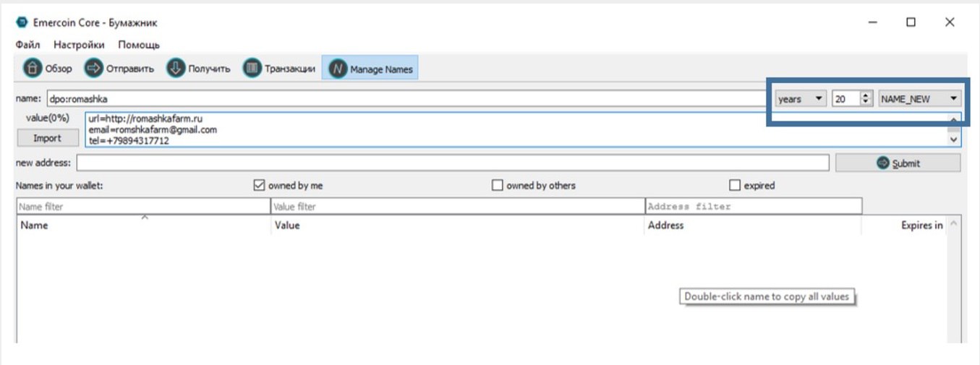This screenshot has width=980, height=365.
Task: Minimize the Emercoin Core window
Action: [x=872, y=22]
